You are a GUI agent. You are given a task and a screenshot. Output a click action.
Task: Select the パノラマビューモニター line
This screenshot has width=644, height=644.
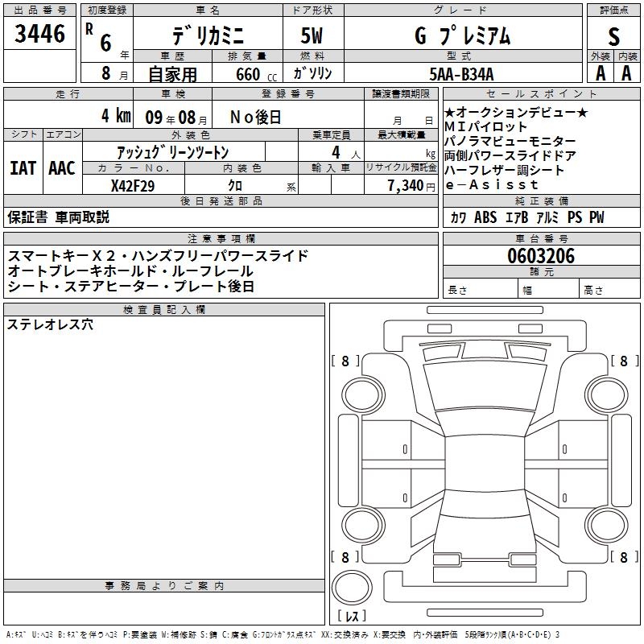(510, 142)
